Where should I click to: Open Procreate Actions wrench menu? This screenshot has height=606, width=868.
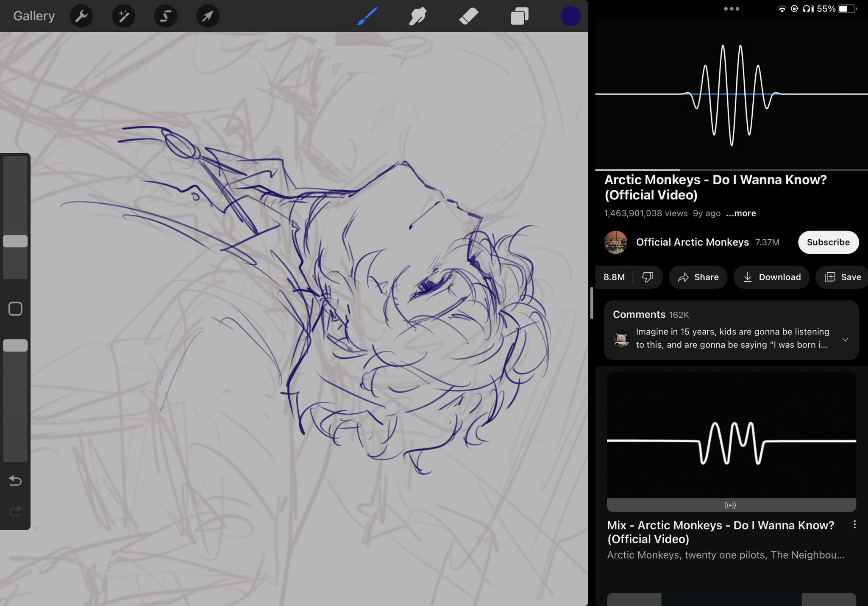(x=81, y=16)
